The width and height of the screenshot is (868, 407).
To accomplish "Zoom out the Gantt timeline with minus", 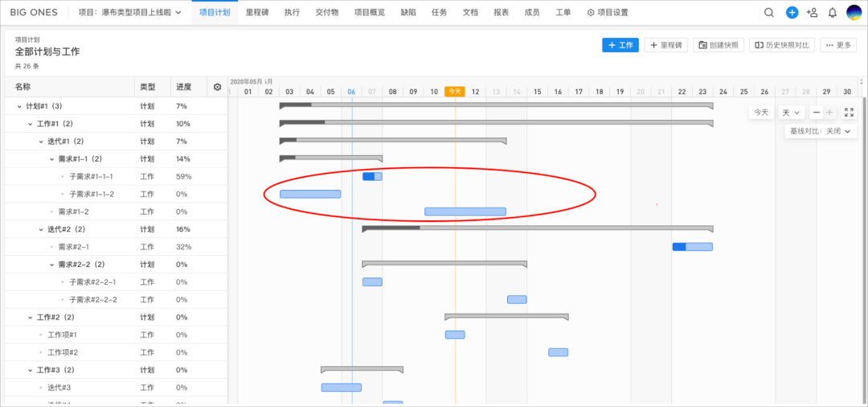I will tap(817, 113).
